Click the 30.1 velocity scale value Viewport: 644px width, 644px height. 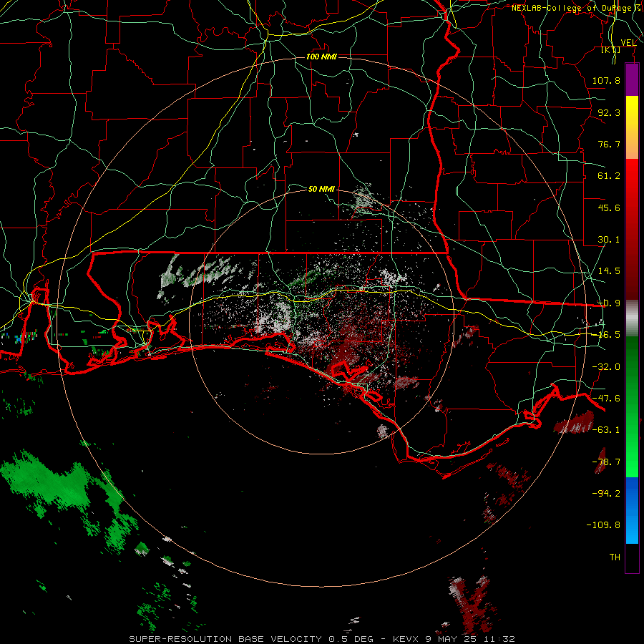point(609,240)
